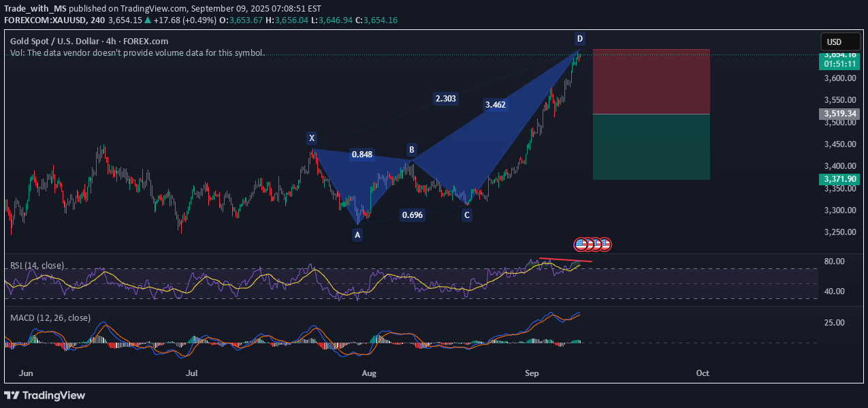
Task: Click the rightmost US flag economic event icon
Action: (x=605, y=244)
